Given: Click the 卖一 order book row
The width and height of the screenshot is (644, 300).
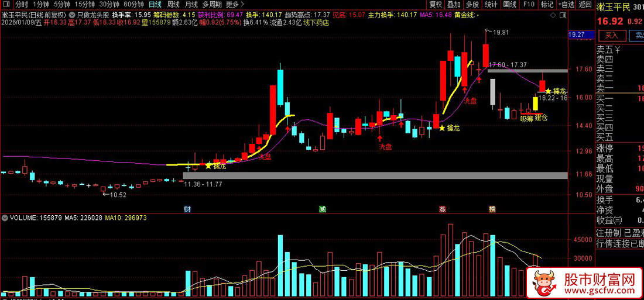Looking at the screenshot, I should [620, 88].
